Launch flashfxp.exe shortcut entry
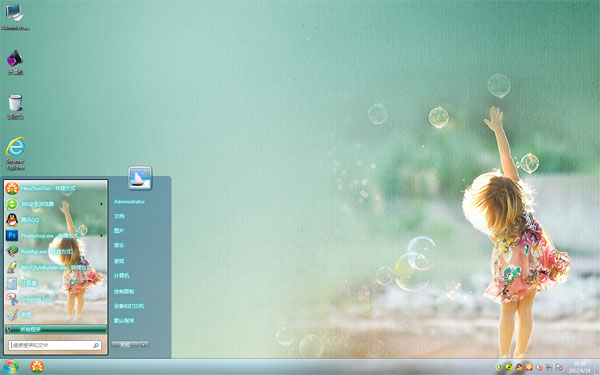Viewport: 600px width, 375px height. pos(55,251)
